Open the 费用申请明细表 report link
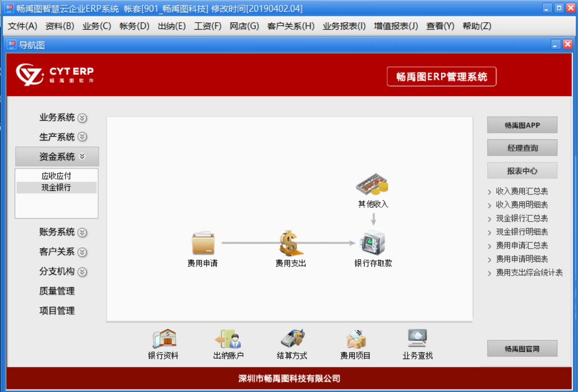578x392 pixels. click(522, 259)
